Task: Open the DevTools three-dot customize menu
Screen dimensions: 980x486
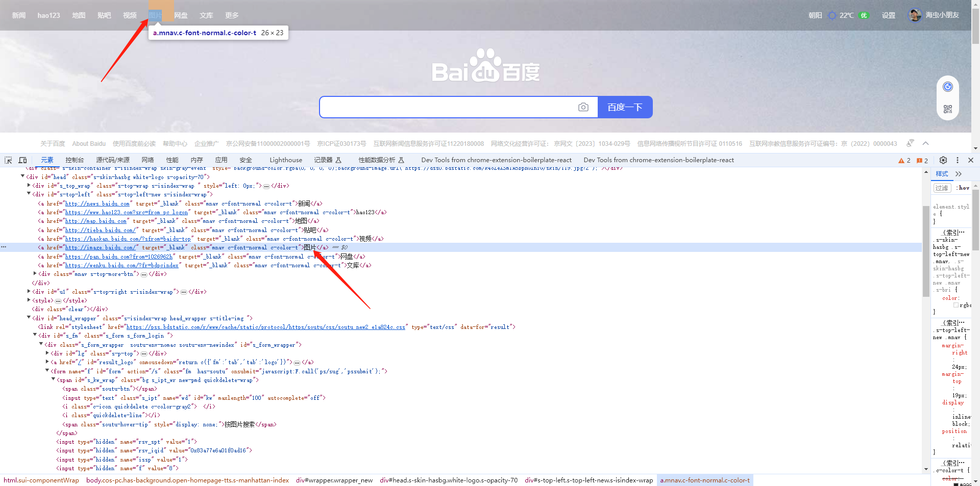Action: tap(958, 160)
